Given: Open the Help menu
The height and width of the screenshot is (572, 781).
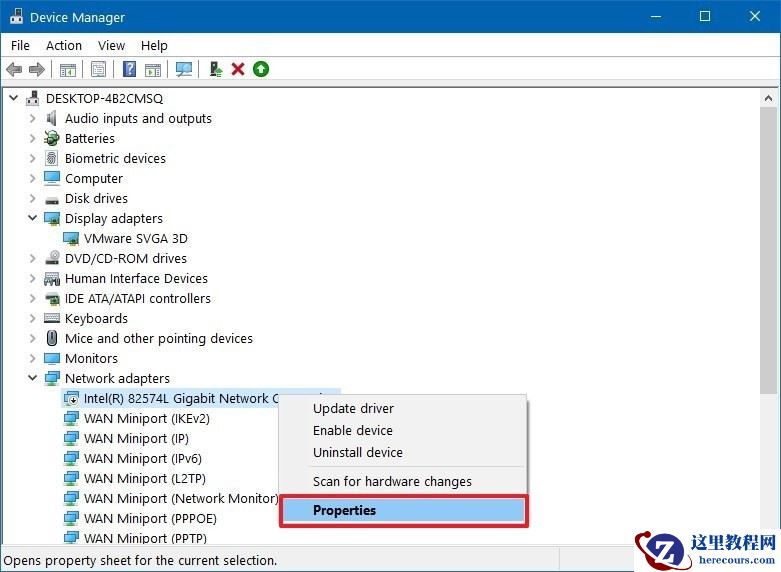Looking at the screenshot, I should (154, 45).
